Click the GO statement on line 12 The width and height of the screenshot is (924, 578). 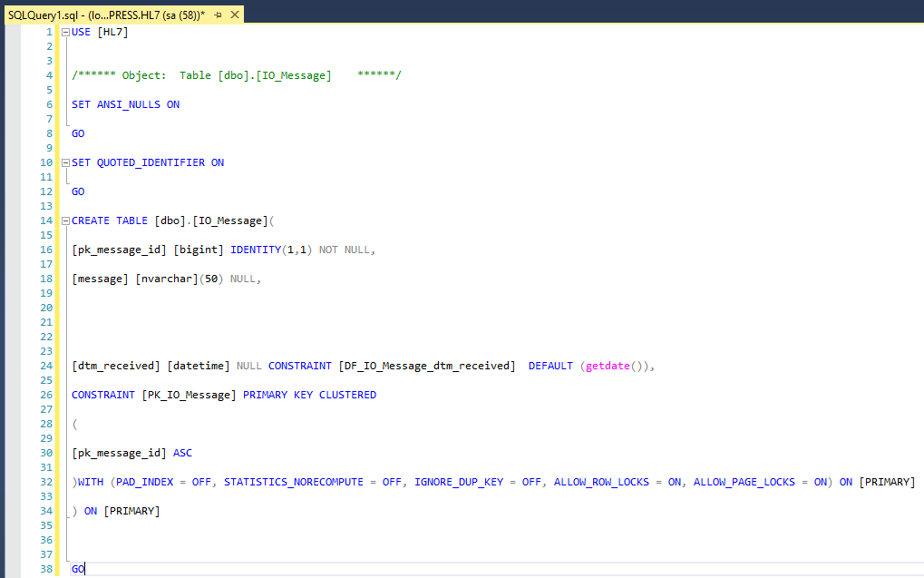click(x=78, y=191)
